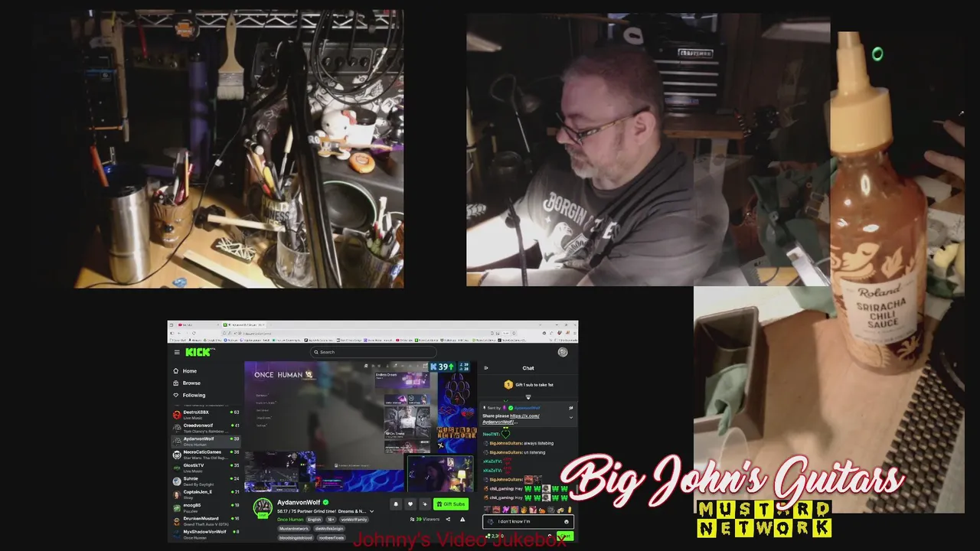Focus the Kick search field
The image size is (980, 551).
pyautogui.click(x=374, y=352)
